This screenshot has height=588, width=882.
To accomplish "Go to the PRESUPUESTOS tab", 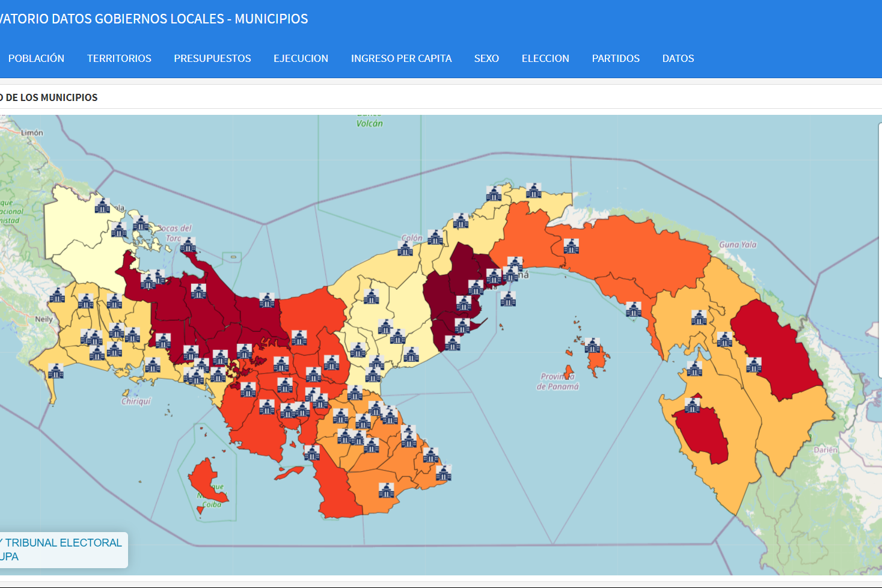I will click(212, 58).
